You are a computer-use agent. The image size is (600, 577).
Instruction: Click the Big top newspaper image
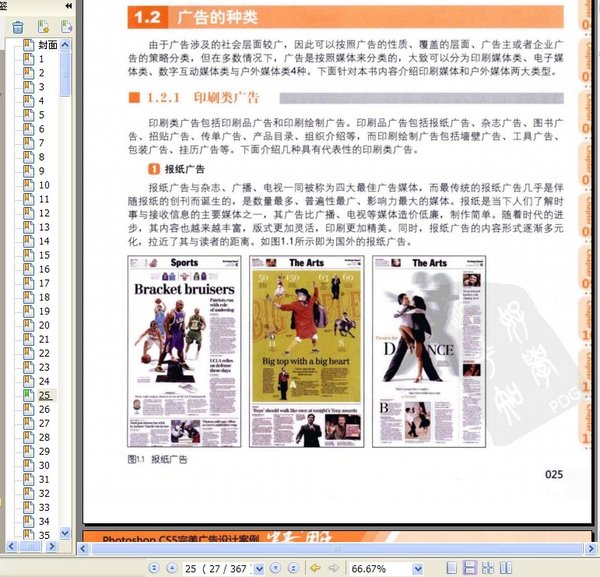coord(307,352)
